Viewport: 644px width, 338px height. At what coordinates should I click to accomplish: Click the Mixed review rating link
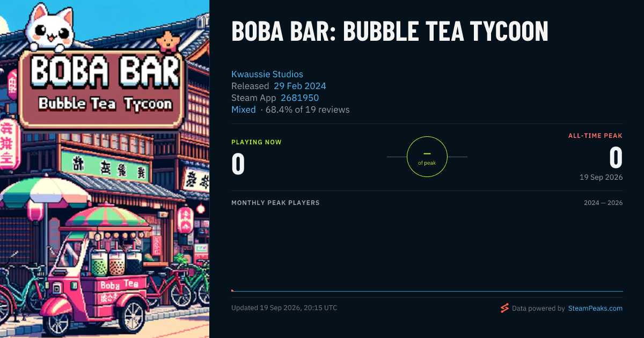(x=244, y=109)
